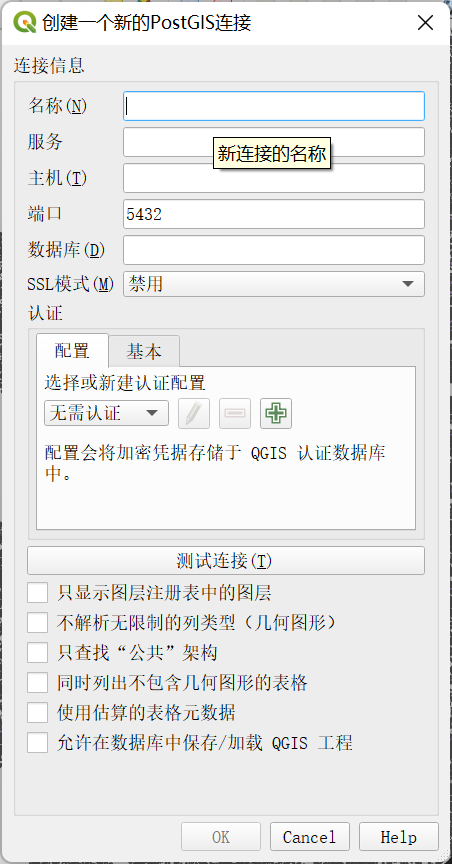Toggle 使用估算的表格元数据 checkbox
This screenshot has height=864, width=452.
(x=37, y=713)
